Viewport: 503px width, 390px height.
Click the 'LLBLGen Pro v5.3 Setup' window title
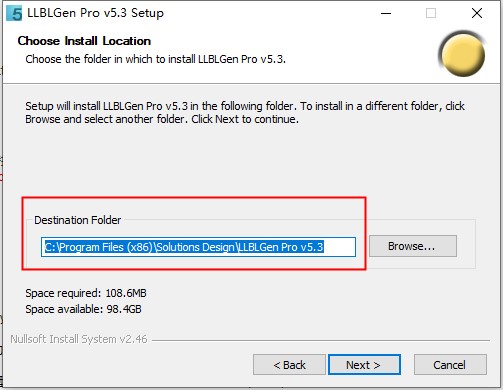point(95,13)
